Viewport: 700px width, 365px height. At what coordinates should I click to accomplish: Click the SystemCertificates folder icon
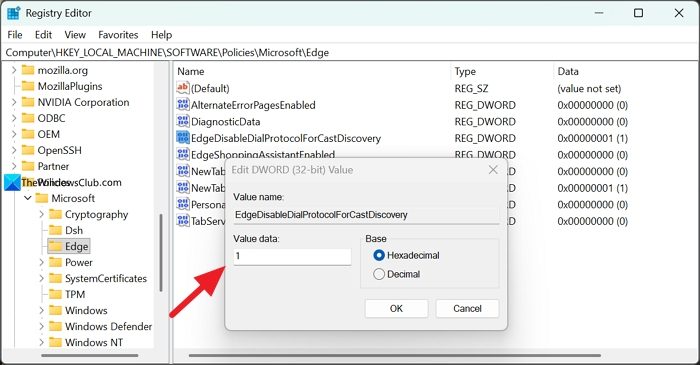55,278
